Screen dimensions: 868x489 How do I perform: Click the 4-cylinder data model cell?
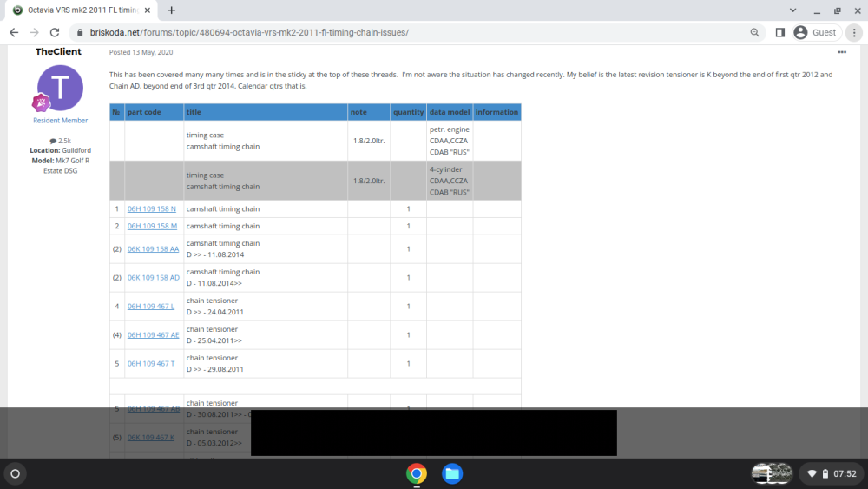pos(450,181)
